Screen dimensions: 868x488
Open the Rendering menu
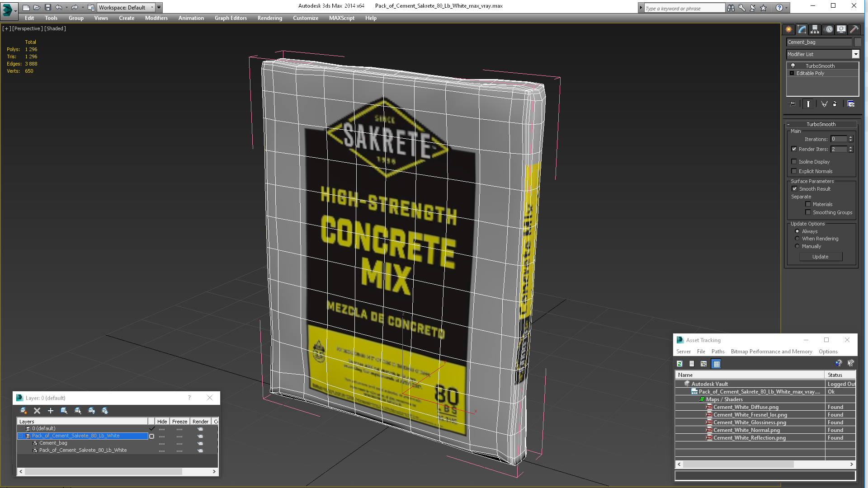coord(269,18)
